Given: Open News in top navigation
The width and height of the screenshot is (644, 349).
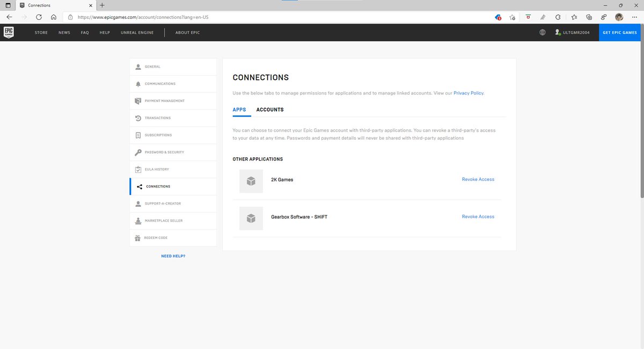Looking at the screenshot, I should pos(64,32).
